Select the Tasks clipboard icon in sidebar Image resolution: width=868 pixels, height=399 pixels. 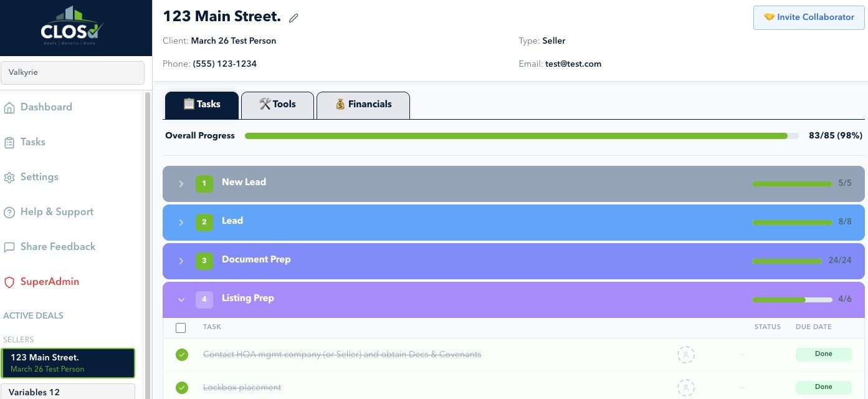coord(9,142)
